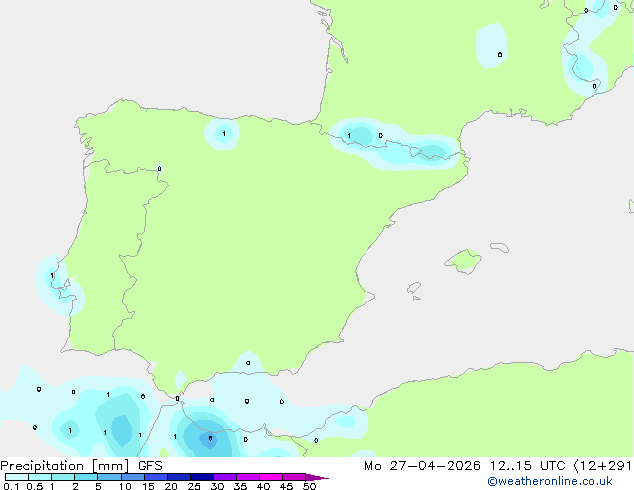Click the 10 mm legend color swatch
Image resolution: width=634 pixels, height=490 pixels.
pos(132,477)
